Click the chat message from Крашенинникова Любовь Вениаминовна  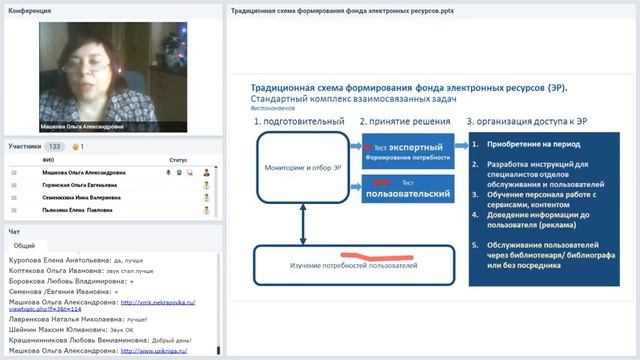coord(100,340)
